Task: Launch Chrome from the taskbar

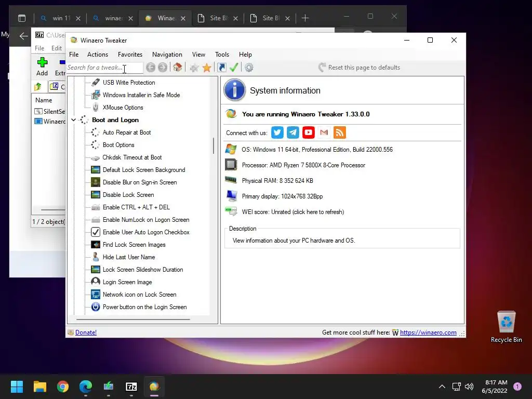Action: click(x=63, y=387)
